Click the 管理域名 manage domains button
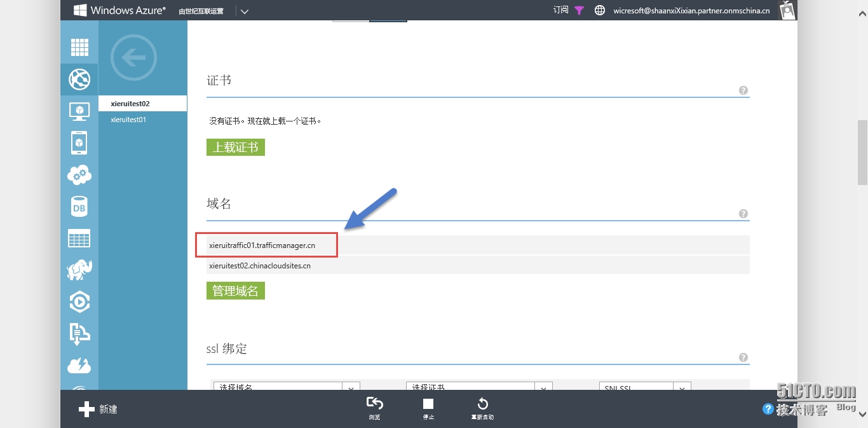 click(236, 291)
